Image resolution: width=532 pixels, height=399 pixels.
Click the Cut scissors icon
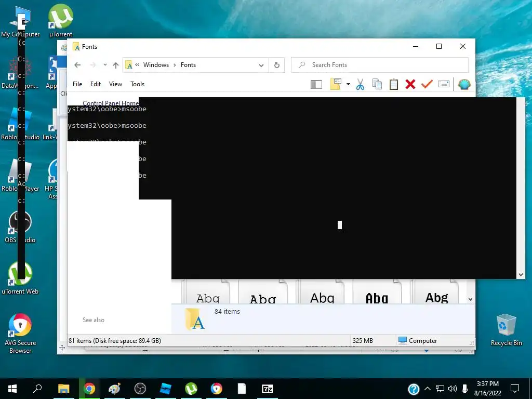click(361, 84)
